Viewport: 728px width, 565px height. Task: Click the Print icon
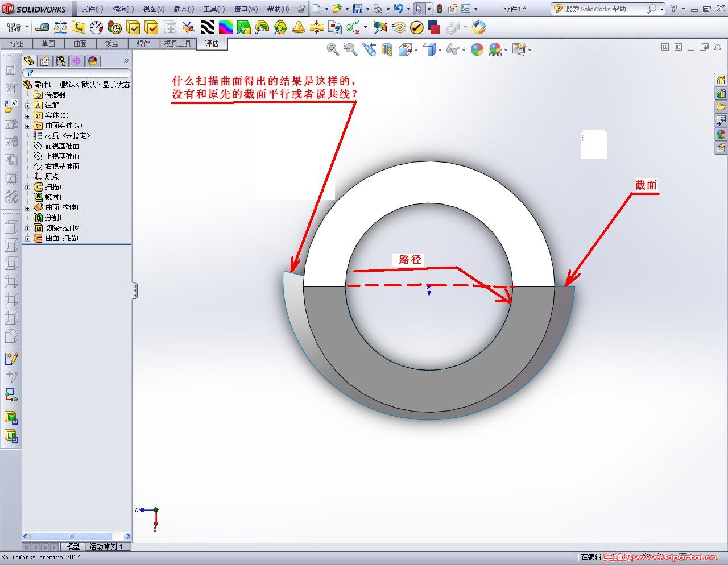point(378,9)
